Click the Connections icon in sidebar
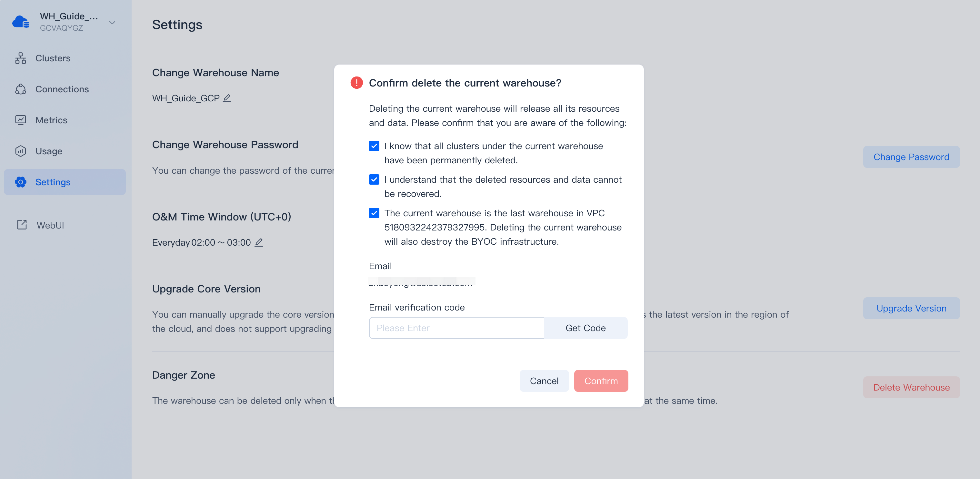Screen dimensions: 980x479 [21, 89]
